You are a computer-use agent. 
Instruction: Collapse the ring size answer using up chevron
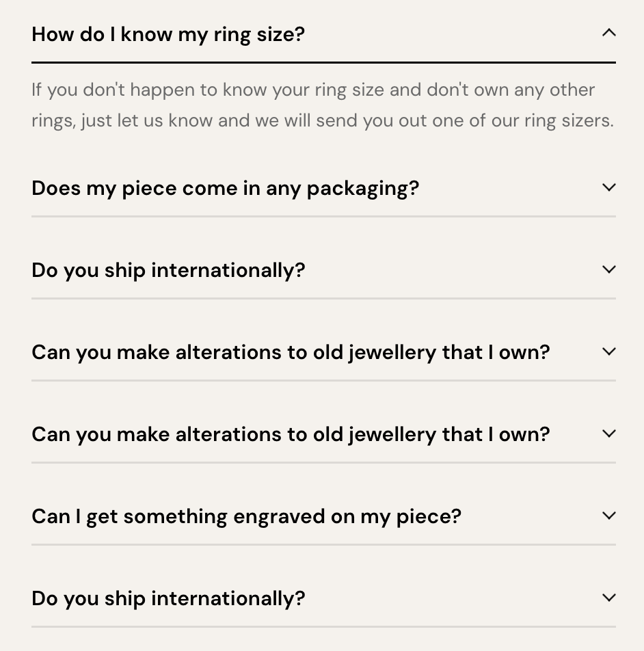[x=608, y=33]
